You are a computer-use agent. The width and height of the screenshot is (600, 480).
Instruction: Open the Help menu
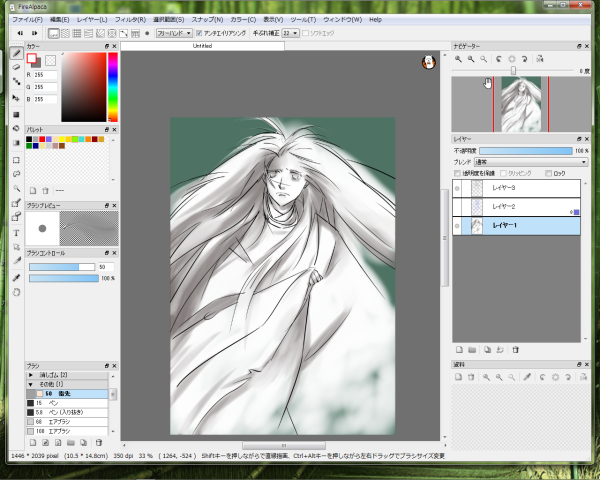[375, 20]
